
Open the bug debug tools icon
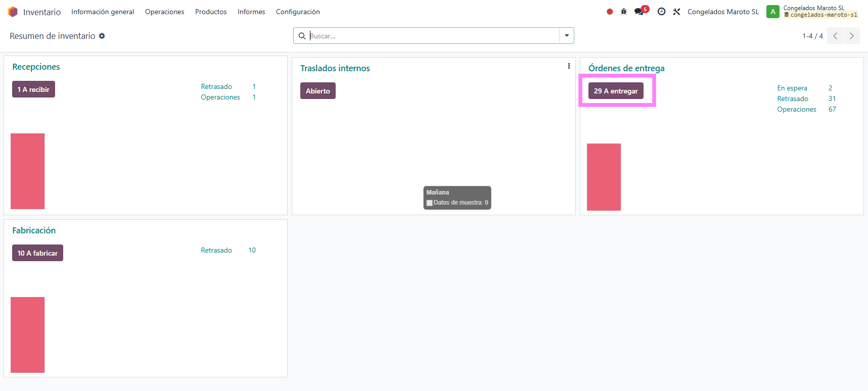click(624, 12)
